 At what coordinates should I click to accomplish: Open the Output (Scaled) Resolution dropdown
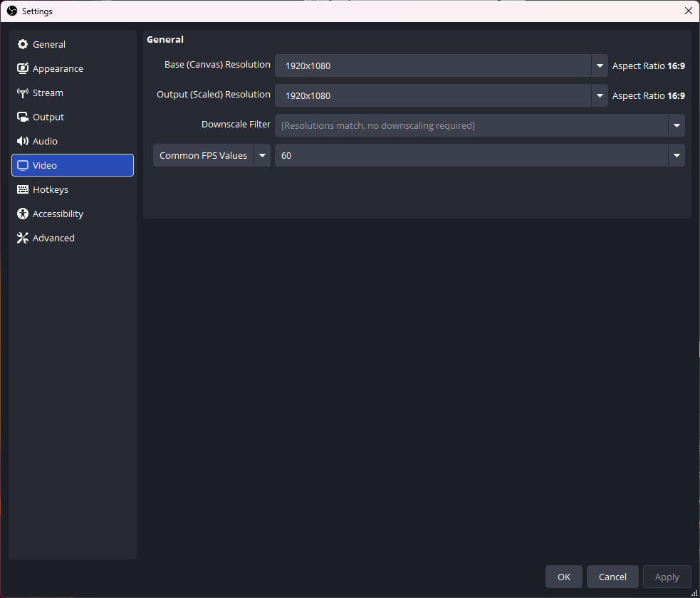click(599, 95)
